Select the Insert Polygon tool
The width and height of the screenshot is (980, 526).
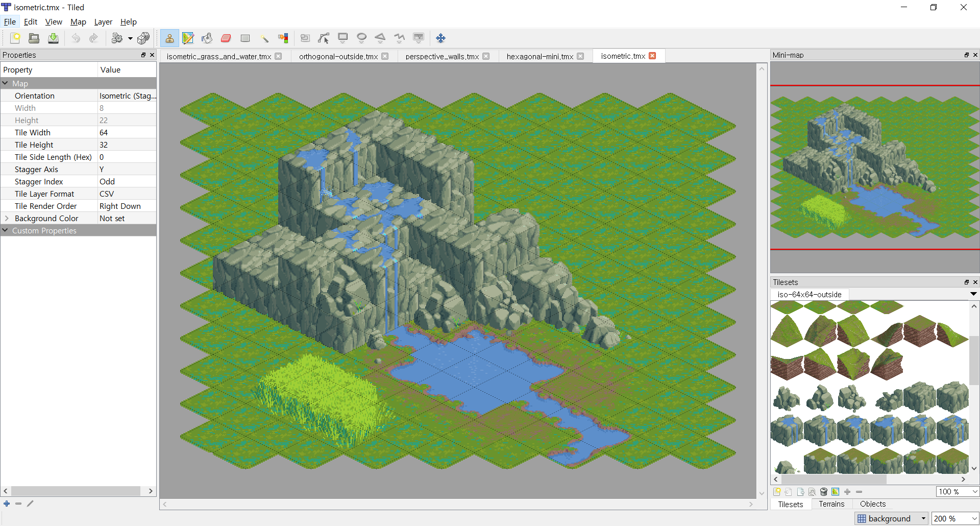click(x=380, y=38)
